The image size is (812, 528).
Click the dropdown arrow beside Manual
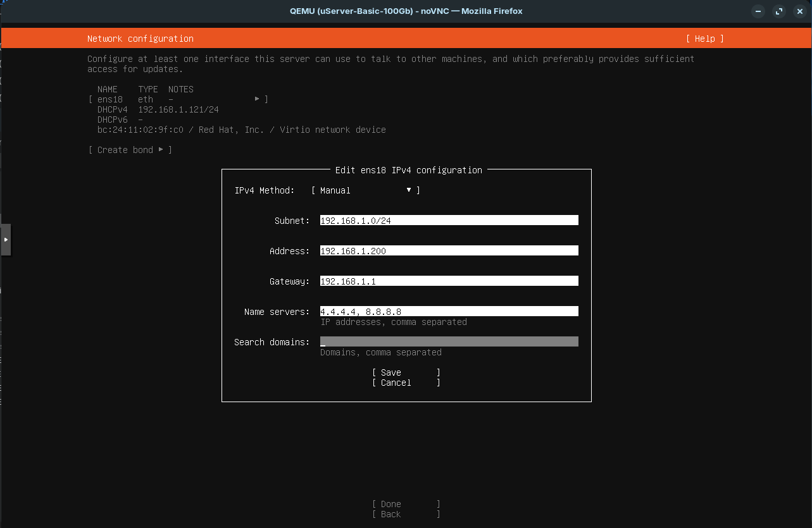[x=409, y=190]
